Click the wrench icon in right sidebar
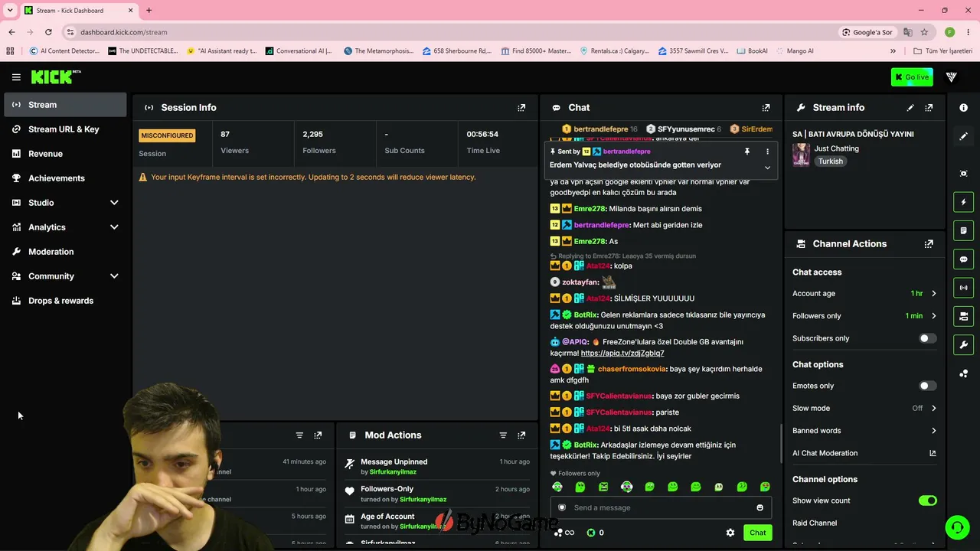The width and height of the screenshot is (980, 551). pyautogui.click(x=964, y=345)
